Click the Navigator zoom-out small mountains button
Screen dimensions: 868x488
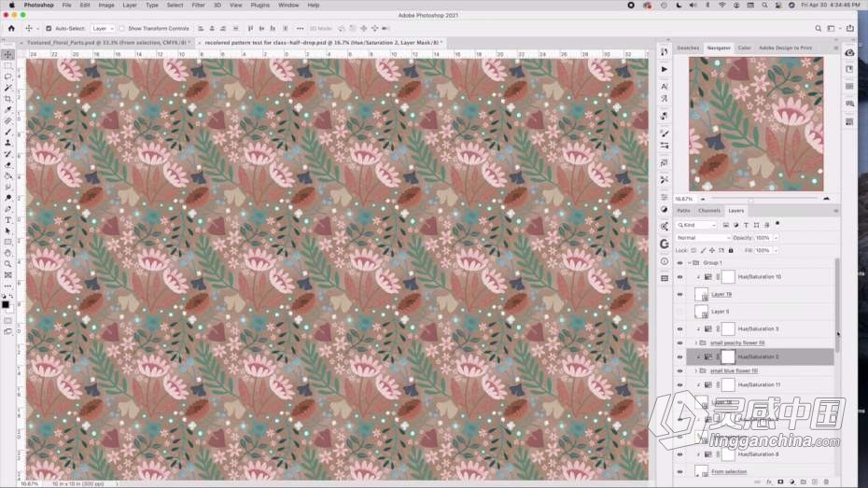tap(703, 199)
